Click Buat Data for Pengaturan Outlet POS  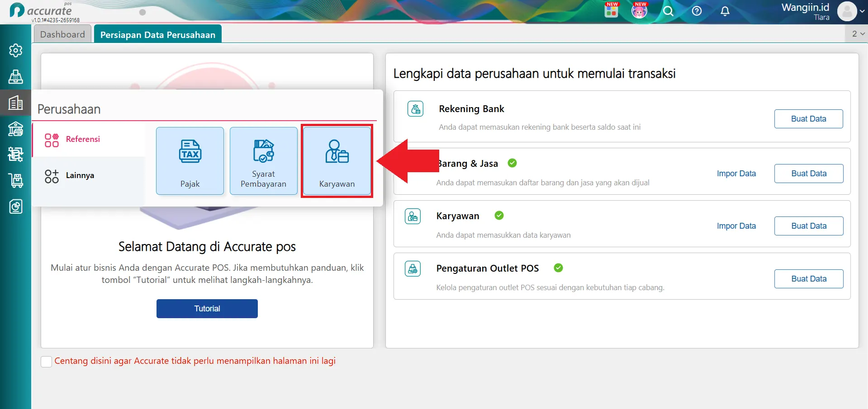click(x=809, y=279)
